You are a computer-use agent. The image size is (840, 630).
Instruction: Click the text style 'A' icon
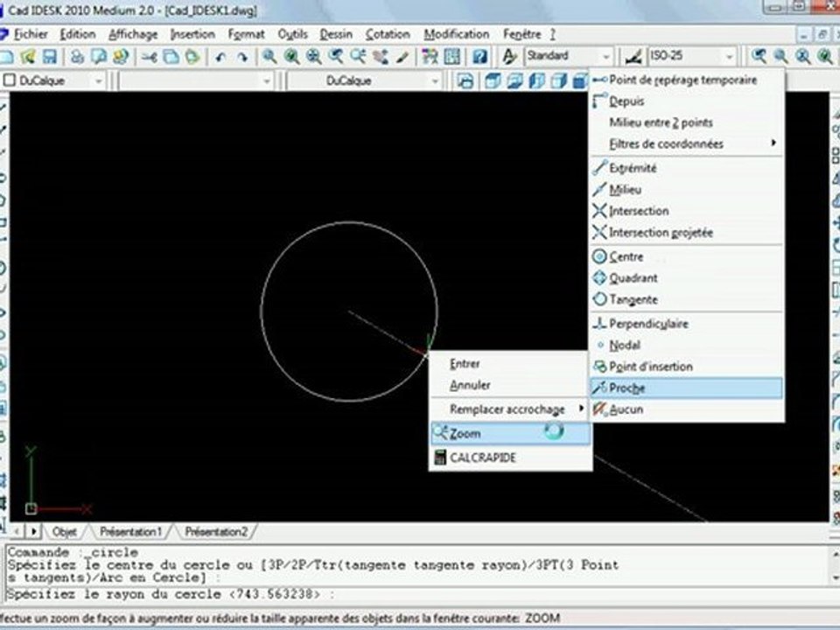(509, 56)
